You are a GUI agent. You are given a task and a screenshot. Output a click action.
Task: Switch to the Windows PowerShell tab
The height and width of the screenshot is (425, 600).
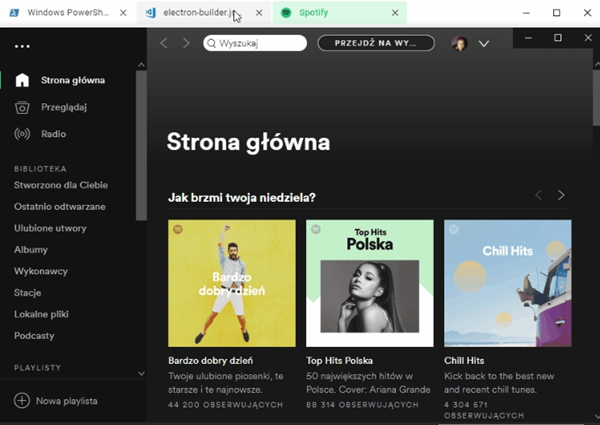click(62, 13)
